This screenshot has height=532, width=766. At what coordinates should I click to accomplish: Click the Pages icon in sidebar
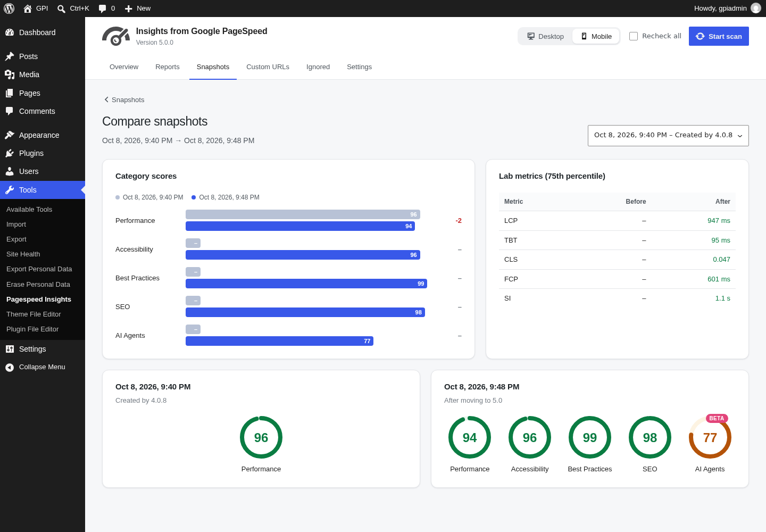(x=10, y=93)
